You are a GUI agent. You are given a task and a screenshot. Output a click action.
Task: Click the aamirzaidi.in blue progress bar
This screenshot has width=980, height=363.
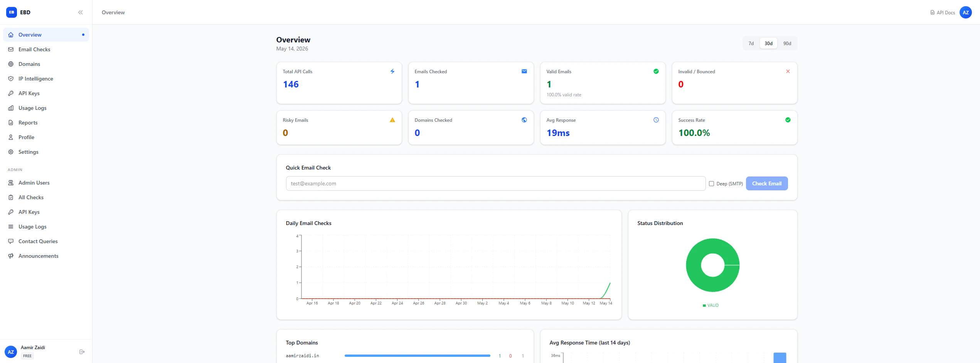pyautogui.click(x=418, y=356)
